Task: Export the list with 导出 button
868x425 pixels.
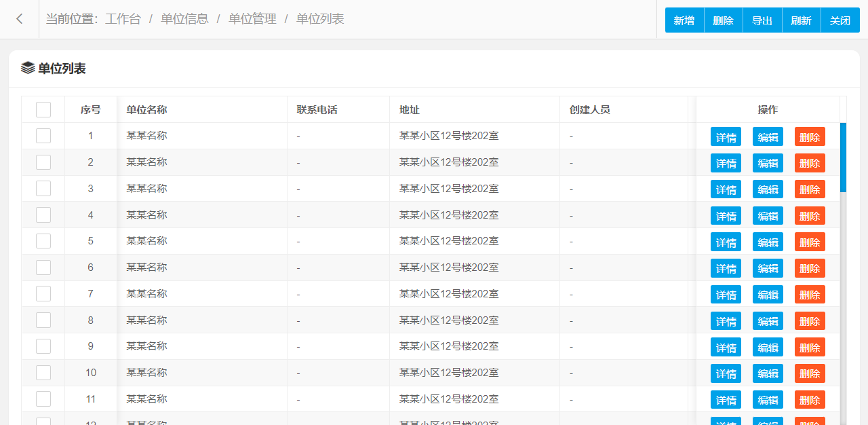Action: [x=762, y=20]
